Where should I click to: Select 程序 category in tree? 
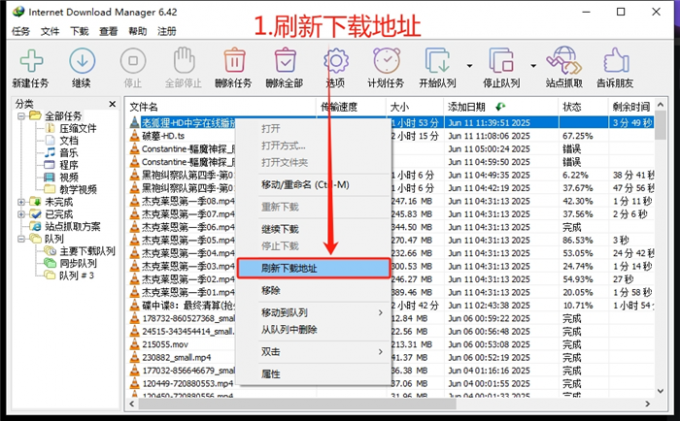pyautogui.click(x=69, y=165)
